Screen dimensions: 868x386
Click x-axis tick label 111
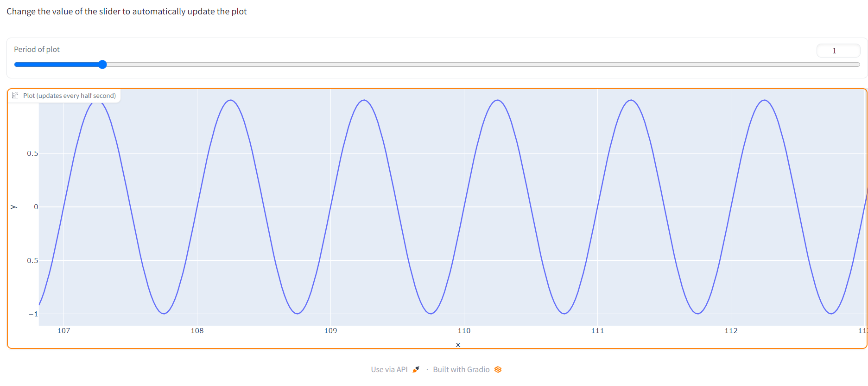597,330
